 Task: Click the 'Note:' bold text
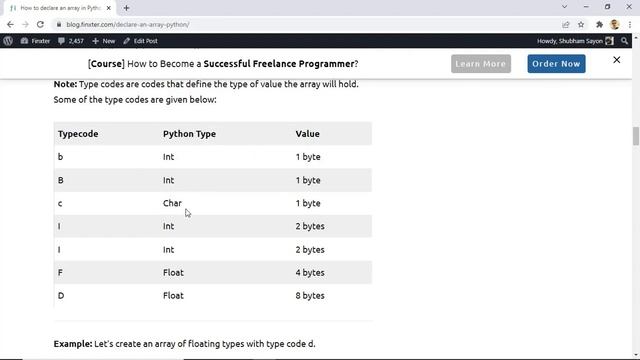(65, 84)
